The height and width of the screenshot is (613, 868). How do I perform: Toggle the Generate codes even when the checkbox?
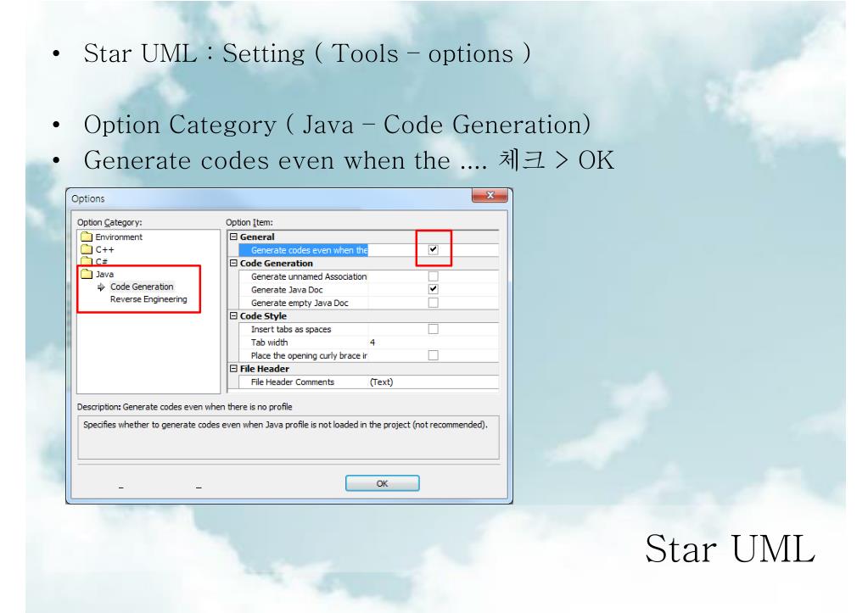pos(434,249)
